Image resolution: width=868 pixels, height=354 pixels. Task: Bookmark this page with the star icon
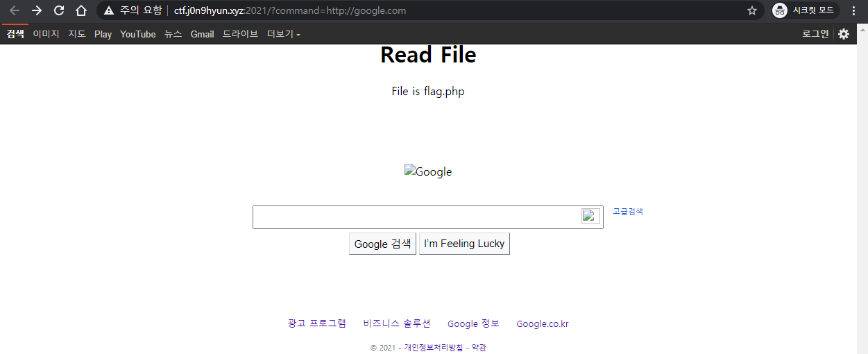click(752, 10)
